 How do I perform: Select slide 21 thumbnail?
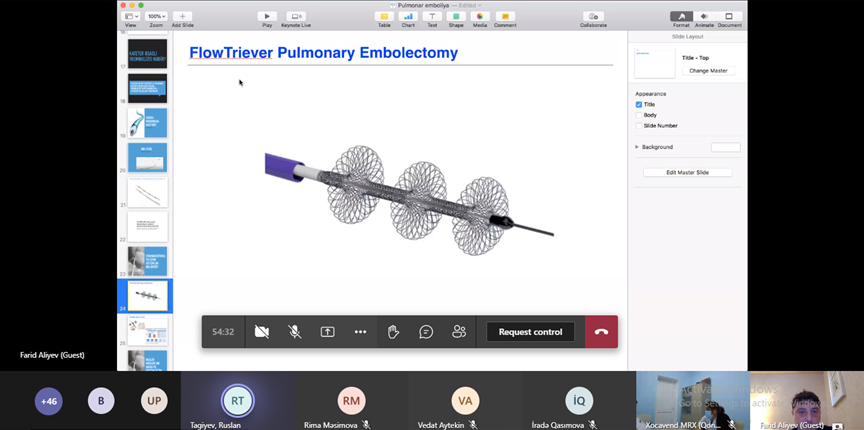(x=148, y=192)
